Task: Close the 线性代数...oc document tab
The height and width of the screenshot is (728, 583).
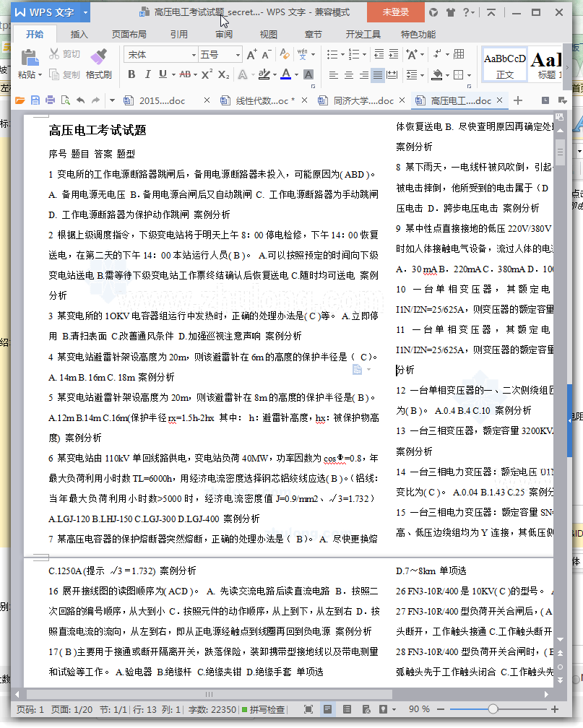Action: (x=304, y=100)
